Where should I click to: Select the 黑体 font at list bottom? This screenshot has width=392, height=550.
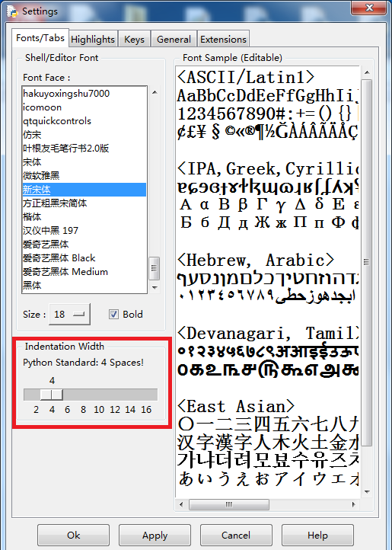click(84, 285)
